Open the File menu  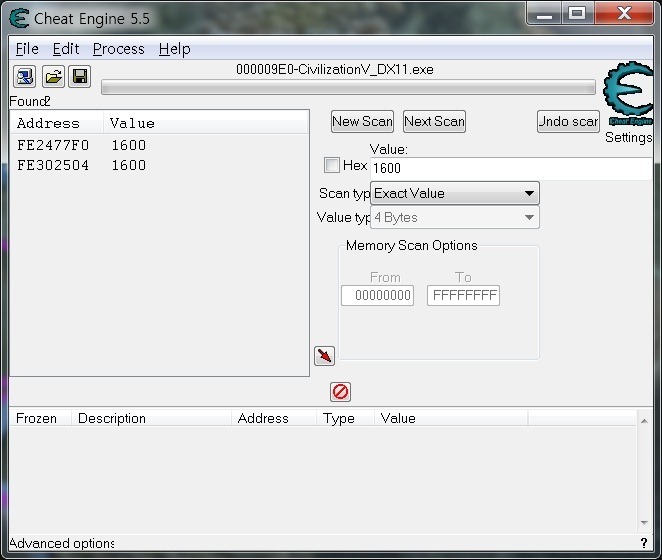pyautogui.click(x=27, y=49)
